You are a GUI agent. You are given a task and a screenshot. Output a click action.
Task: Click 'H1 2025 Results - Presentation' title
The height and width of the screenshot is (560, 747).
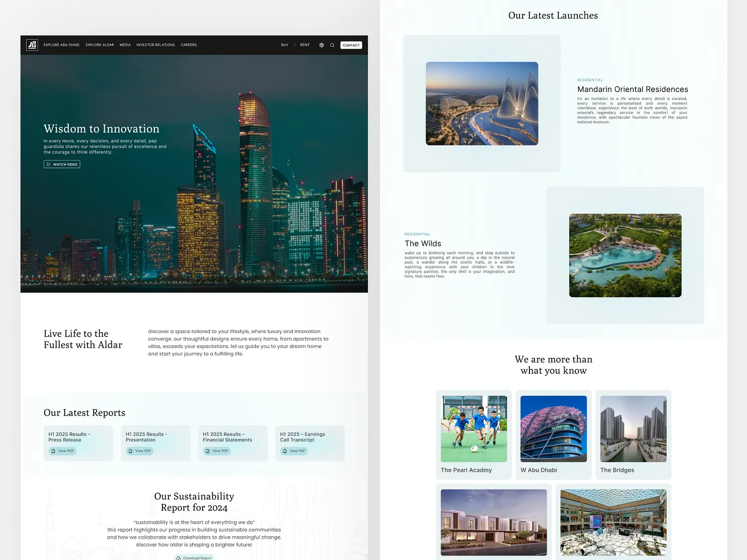147,437
